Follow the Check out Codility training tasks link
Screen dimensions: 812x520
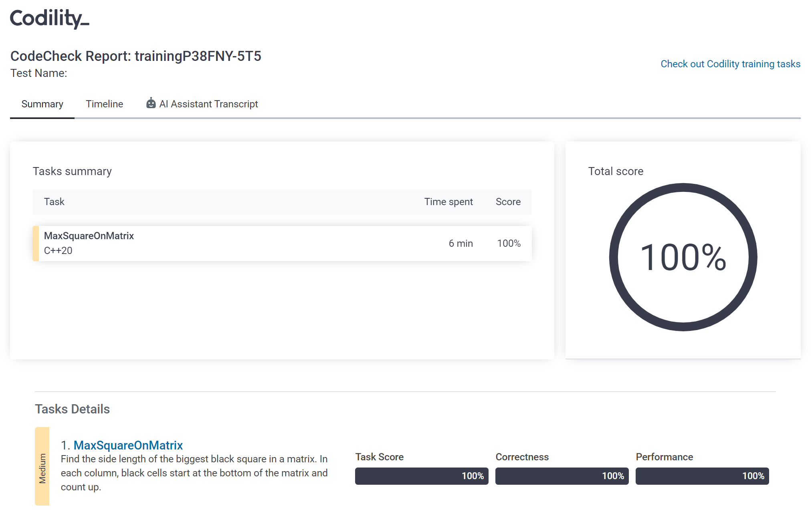(x=730, y=64)
